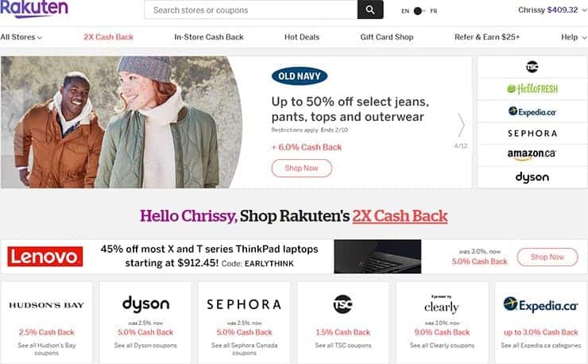
Task: Follow the 2X Cash Back headline link
Action: 400,215
